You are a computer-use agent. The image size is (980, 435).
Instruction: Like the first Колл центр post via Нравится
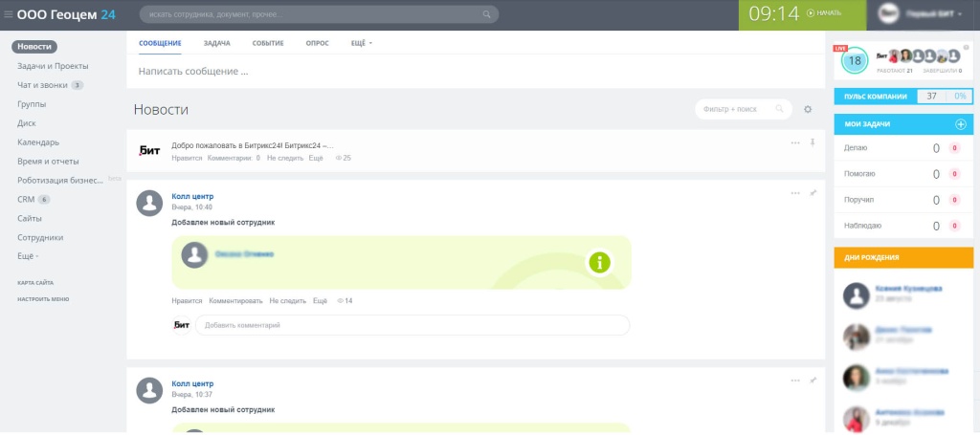187,300
